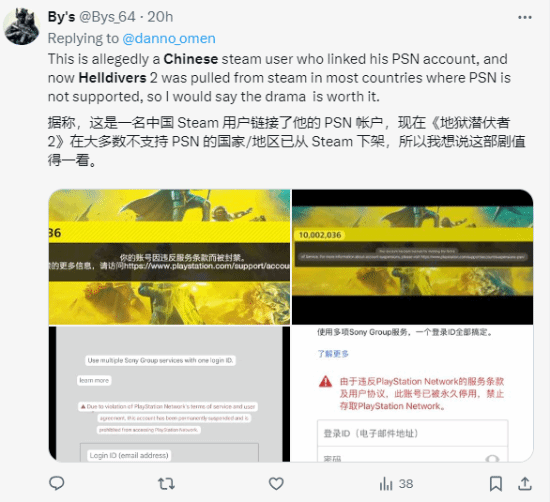Open top-right image showing 10,002,036
This screenshot has height=502, width=550.
click(x=412, y=257)
